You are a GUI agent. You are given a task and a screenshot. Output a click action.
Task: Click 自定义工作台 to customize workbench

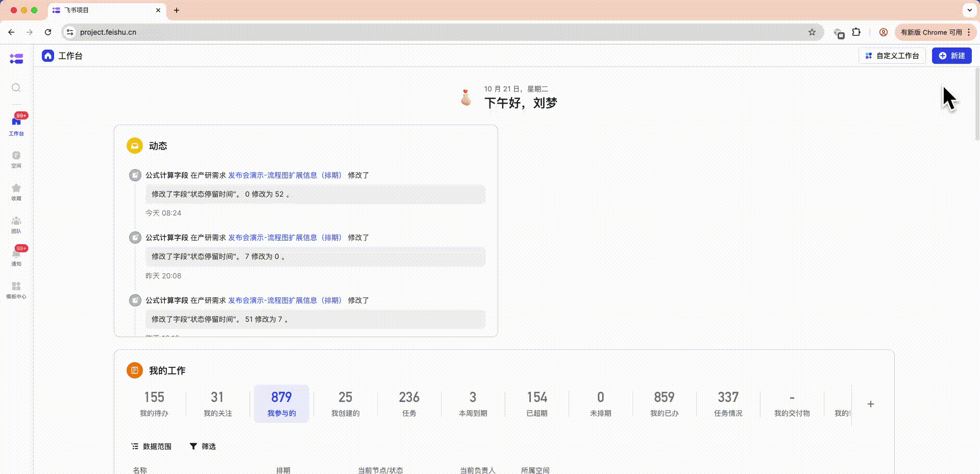(892, 56)
